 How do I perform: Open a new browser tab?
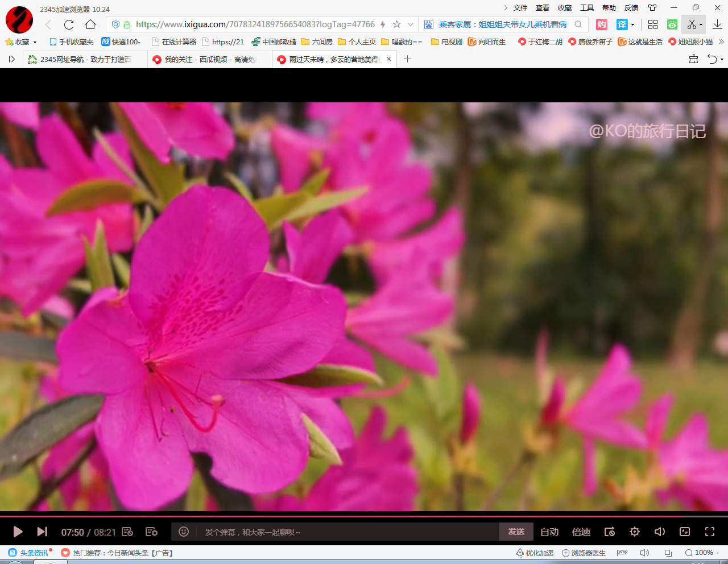pyautogui.click(x=407, y=59)
